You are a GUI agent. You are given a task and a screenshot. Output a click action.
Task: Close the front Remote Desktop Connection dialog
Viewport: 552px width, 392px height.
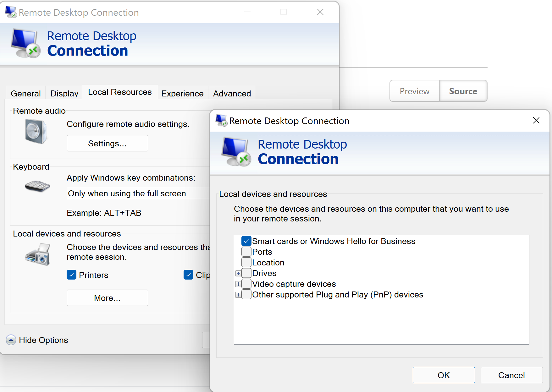tap(536, 120)
